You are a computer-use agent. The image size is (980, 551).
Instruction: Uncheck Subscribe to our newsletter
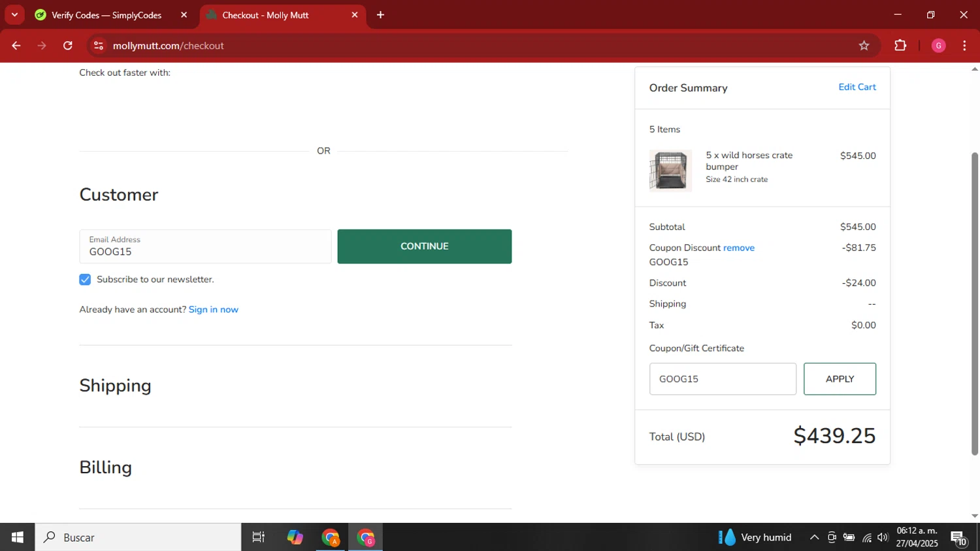[85, 280]
